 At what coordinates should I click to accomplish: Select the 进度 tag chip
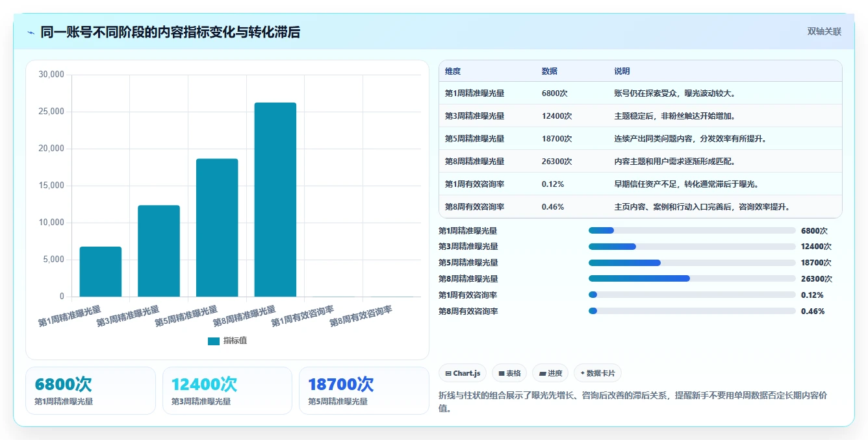550,373
